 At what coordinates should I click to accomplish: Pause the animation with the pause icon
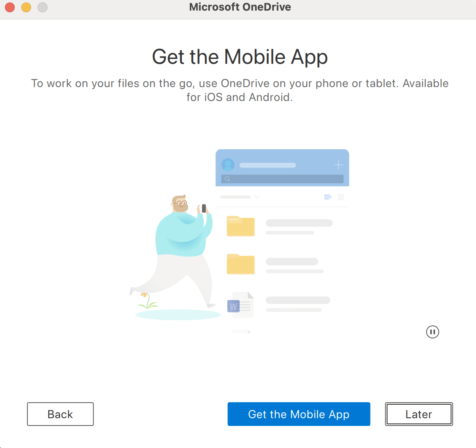coord(432,332)
